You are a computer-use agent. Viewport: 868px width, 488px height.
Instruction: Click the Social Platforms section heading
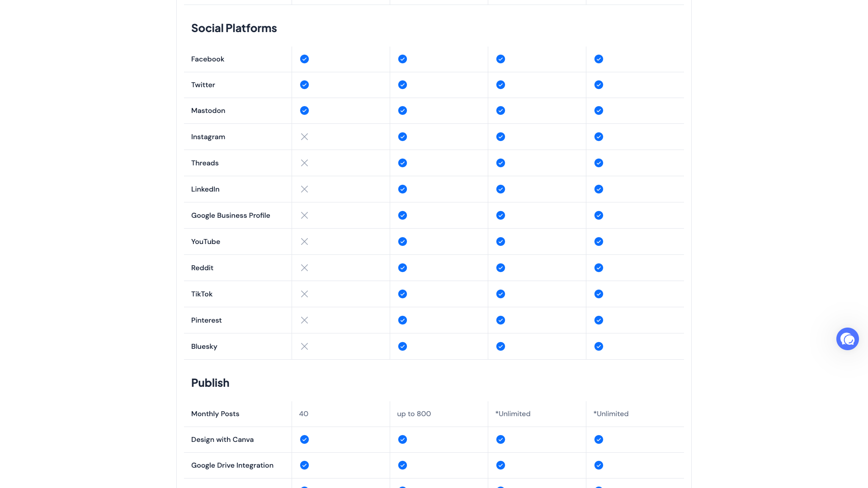pyautogui.click(x=234, y=28)
